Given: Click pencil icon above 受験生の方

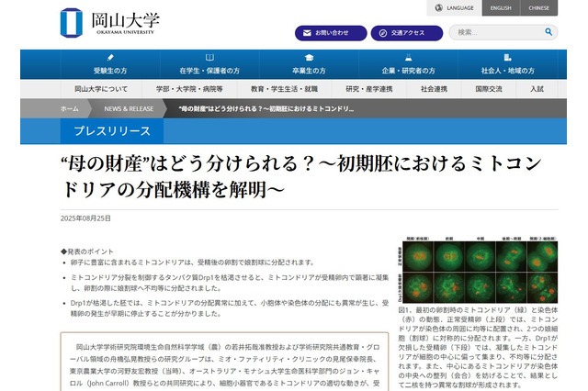Looking at the screenshot, I should [x=110, y=57].
